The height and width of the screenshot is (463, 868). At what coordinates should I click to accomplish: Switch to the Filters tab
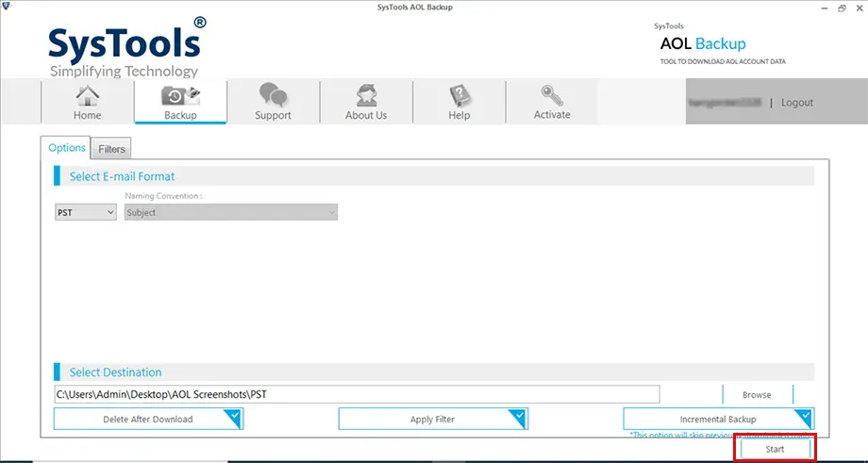point(112,149)
